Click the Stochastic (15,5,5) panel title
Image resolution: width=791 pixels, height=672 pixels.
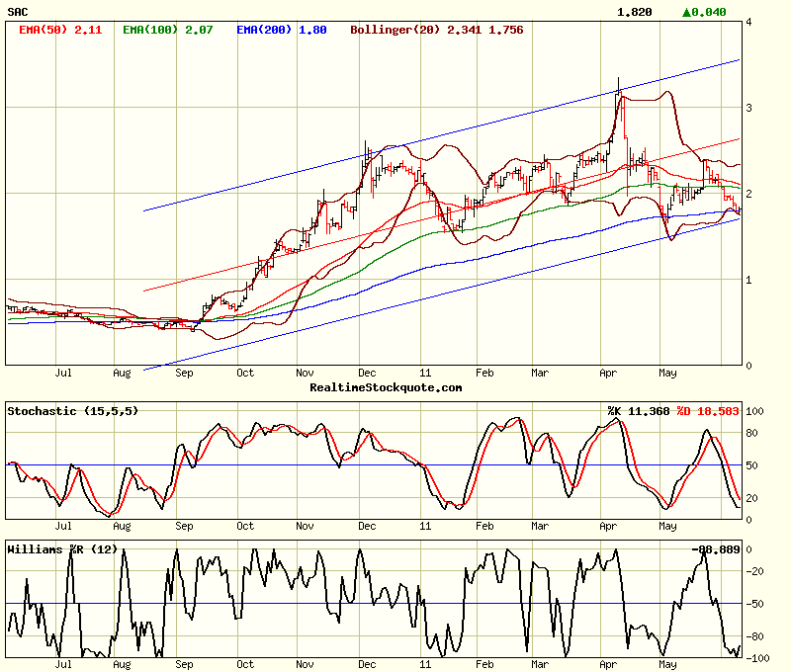[x=72, y=411]
